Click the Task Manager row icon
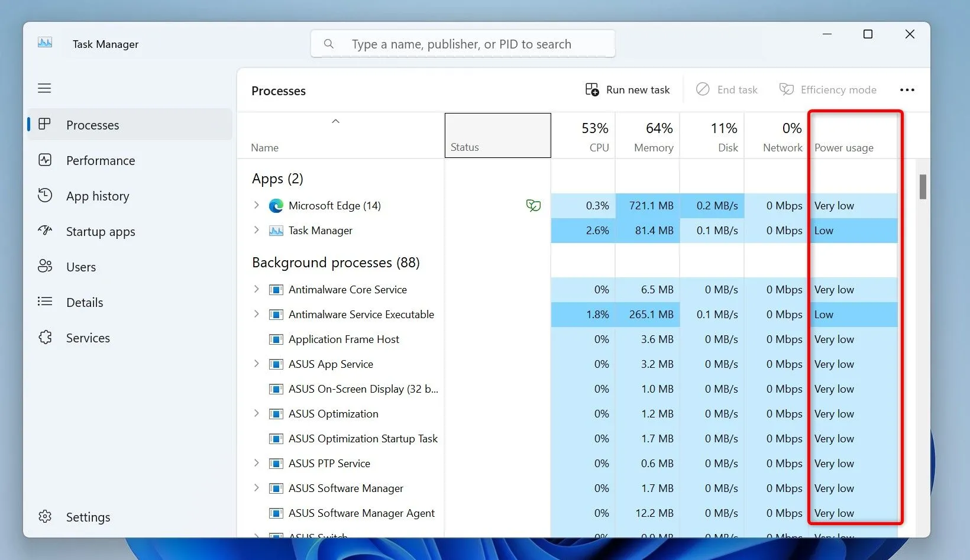 click(276, 231)
